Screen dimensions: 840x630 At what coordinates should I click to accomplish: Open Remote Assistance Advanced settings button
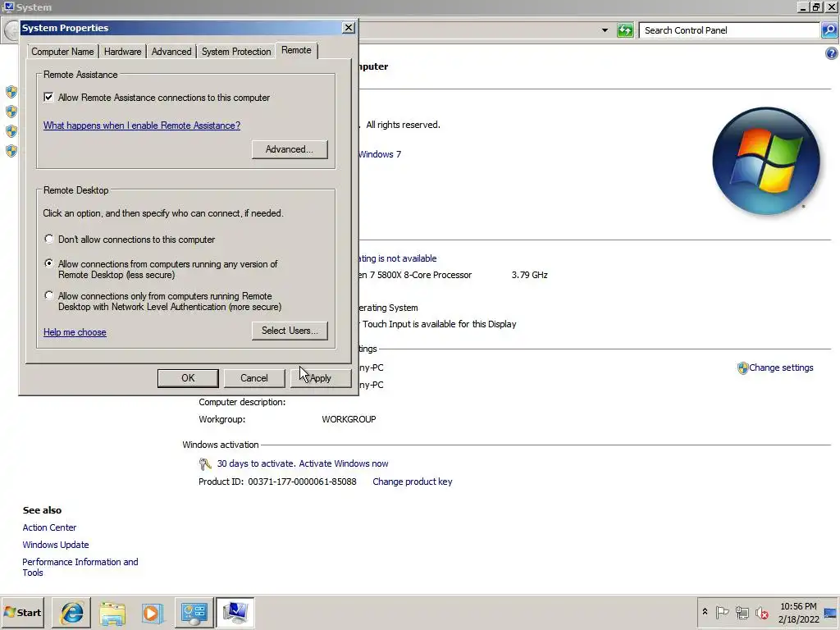(x=290, y=149)
